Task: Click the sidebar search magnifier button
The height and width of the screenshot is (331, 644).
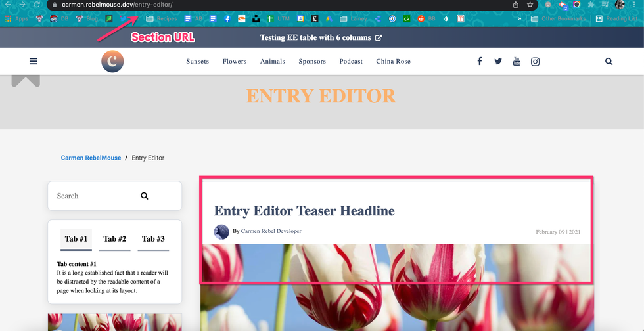Action: tap(145, 196)
